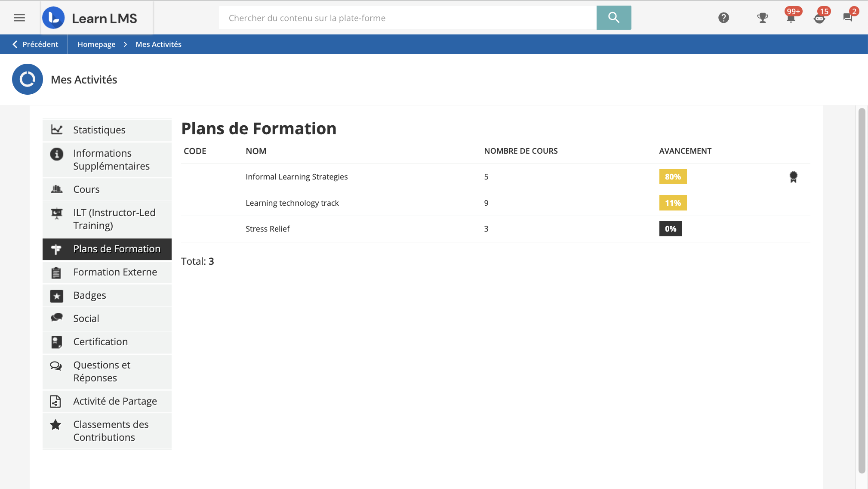This screenshot has height=489, width=868.
Task: Click Mes Activités breadcrumb link
Action: pyautogui.click(x=158, y=44)
